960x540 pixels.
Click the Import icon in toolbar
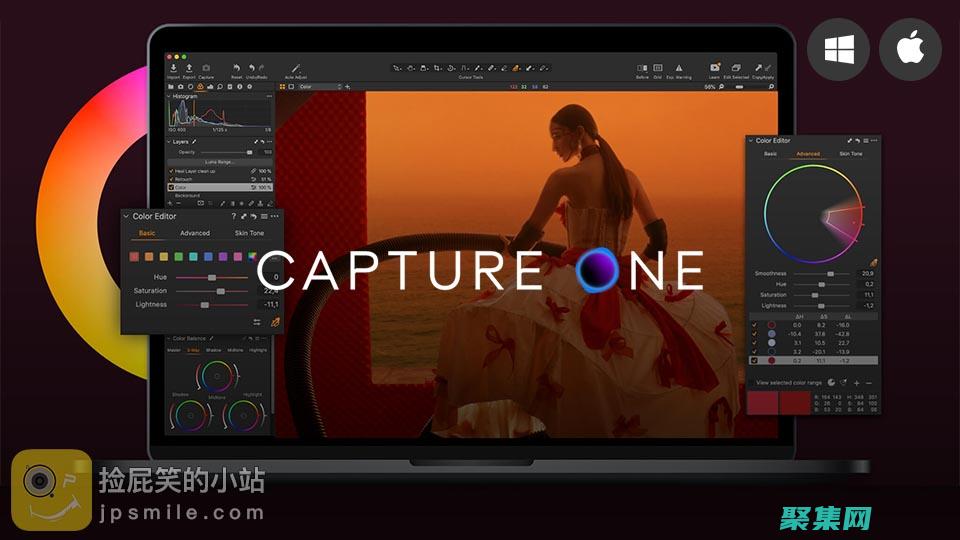pos(173,68)
